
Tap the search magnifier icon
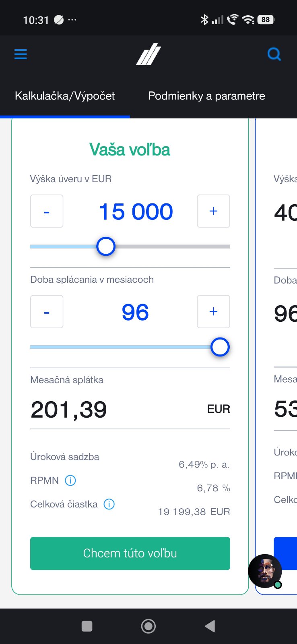(x=274, y=54)
